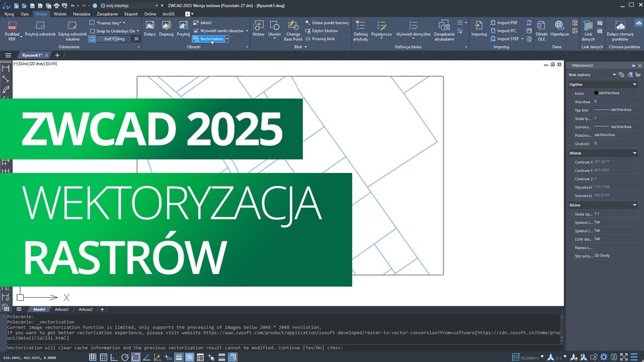The height and width of the screenshot is (362, 644).
Task: Collapse the Widok properties section
Action: tap(634, 153)
